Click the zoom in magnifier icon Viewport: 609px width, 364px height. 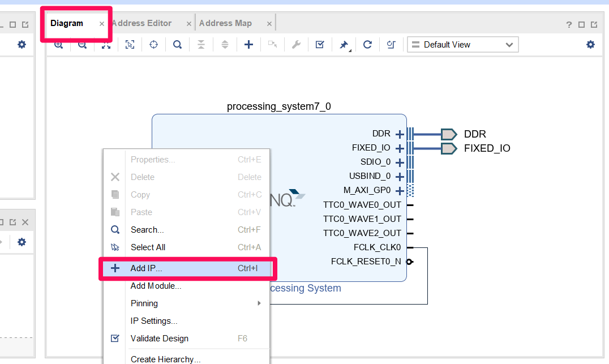59,45
